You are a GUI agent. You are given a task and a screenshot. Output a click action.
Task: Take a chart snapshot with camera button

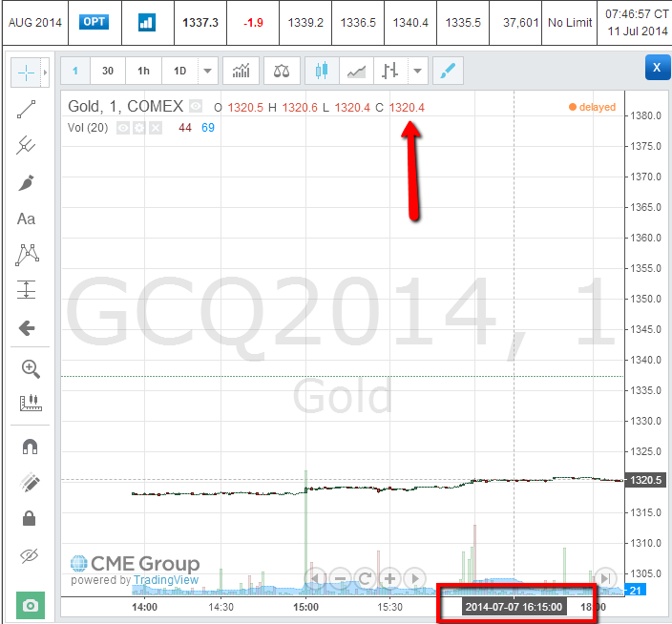[31, 605]
